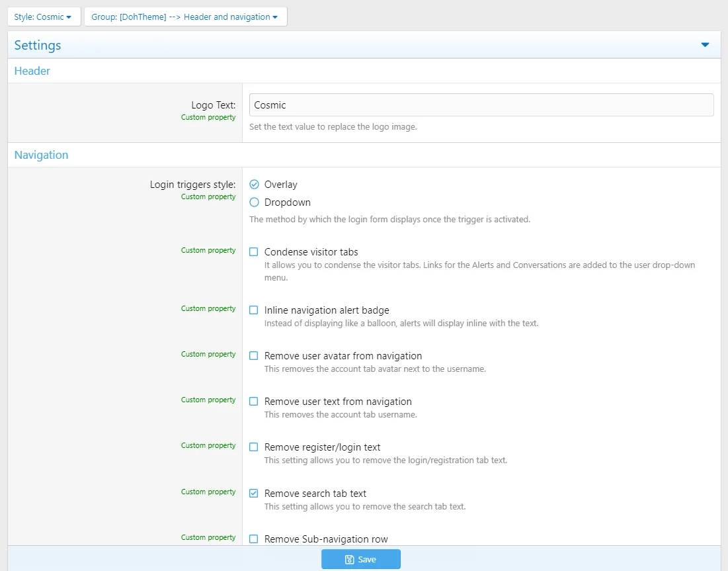Click the Login triggers style label

pos(192,185)
